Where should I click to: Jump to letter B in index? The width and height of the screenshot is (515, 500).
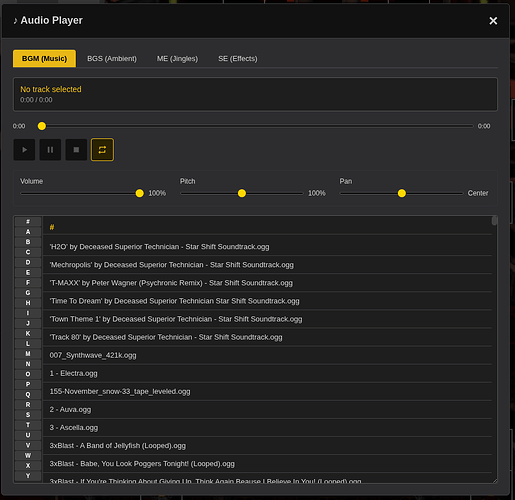click(28, 242)
